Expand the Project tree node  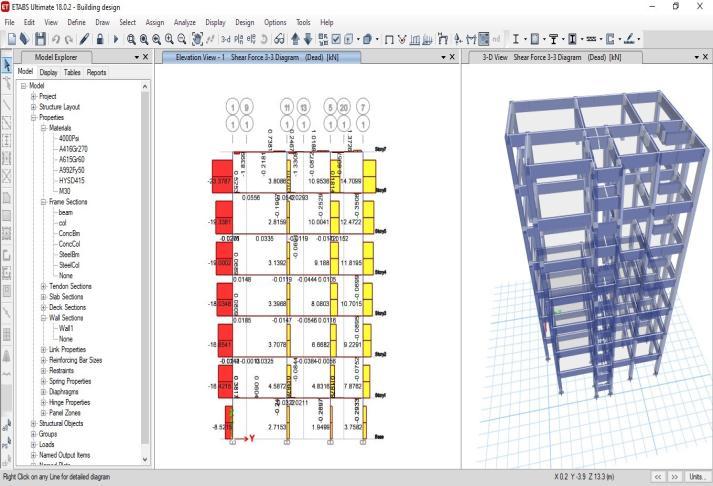click(x=34, y=96)
